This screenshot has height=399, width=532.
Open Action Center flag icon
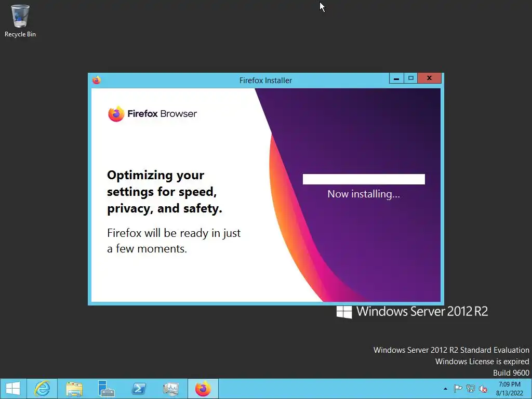click(458, 389)
